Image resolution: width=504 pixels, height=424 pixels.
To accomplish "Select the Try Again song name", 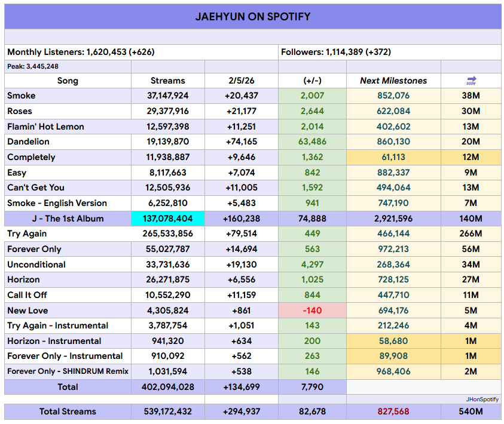I will tap(27, 233).
